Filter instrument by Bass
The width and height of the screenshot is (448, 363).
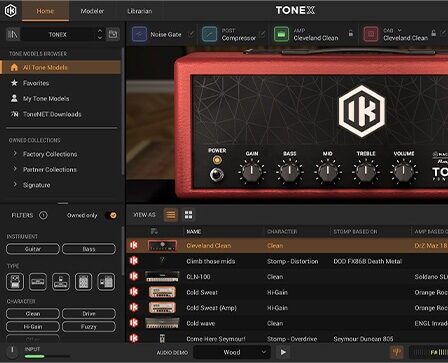pyautogui.click(x=89, y=249)
